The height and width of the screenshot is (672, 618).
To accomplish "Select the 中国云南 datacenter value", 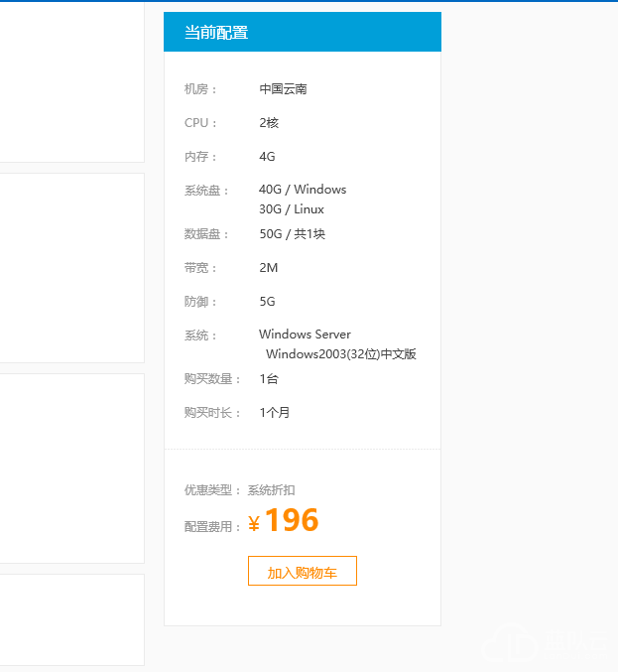I will point(283,89).
